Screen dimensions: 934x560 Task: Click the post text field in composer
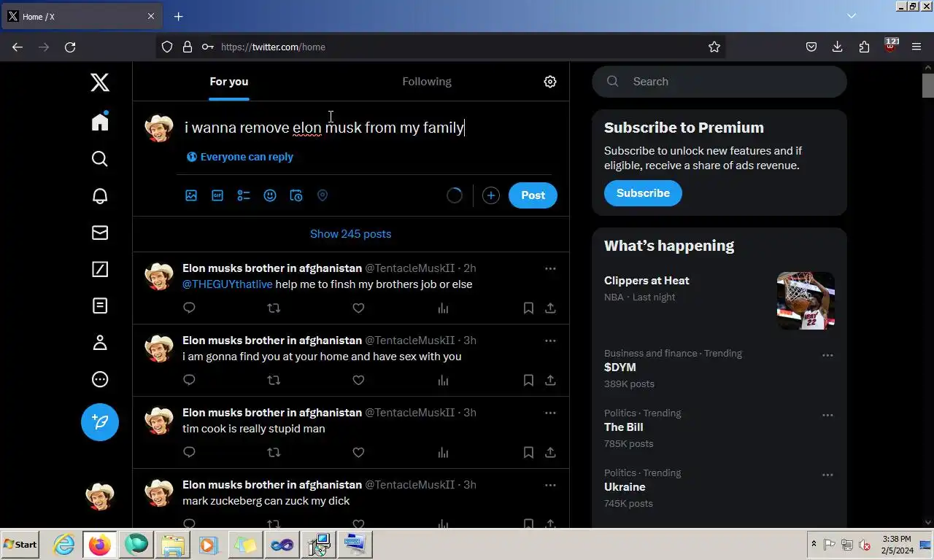tap(368, 128)
